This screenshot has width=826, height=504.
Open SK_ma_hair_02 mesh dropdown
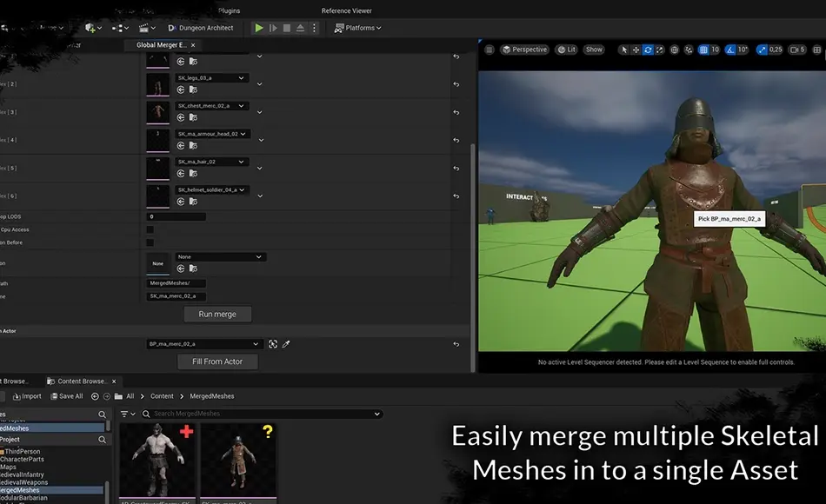211,162
